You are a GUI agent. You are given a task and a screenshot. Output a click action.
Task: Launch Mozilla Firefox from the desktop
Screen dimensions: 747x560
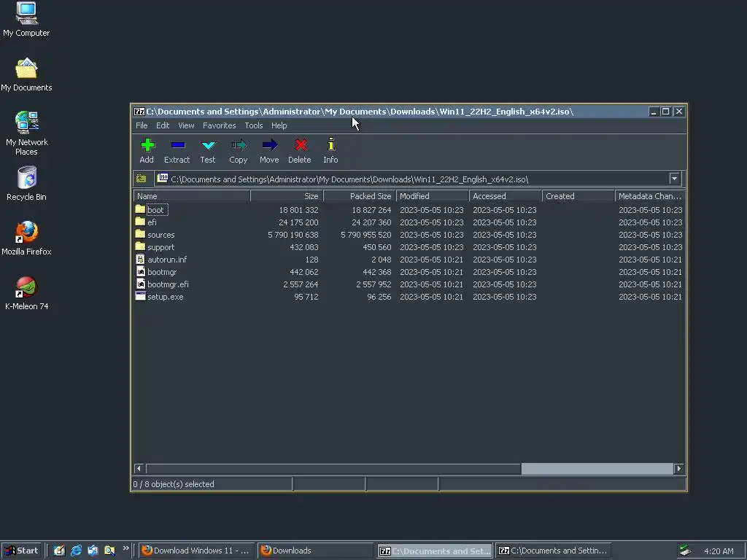(x=27, y=238)
